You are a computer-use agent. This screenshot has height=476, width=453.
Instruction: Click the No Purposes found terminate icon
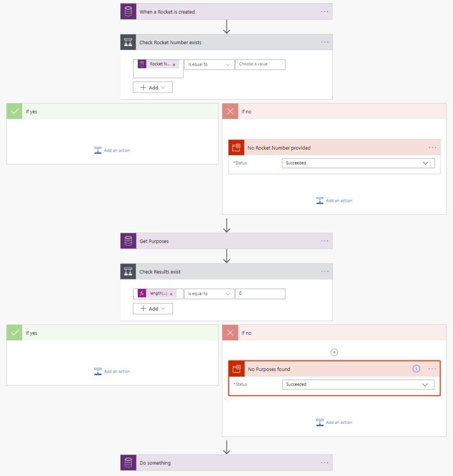[x=236, y=369]
